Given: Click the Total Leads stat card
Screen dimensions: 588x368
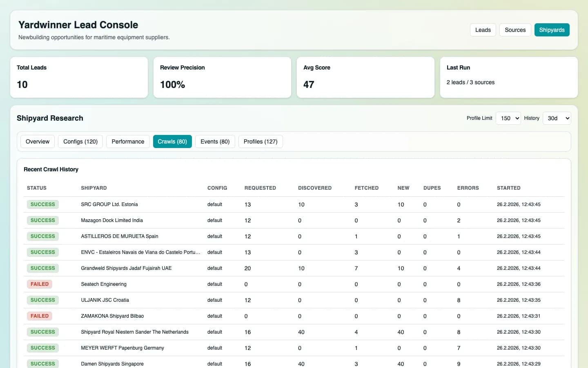Looking at the screenshot, I should [79, 77].
